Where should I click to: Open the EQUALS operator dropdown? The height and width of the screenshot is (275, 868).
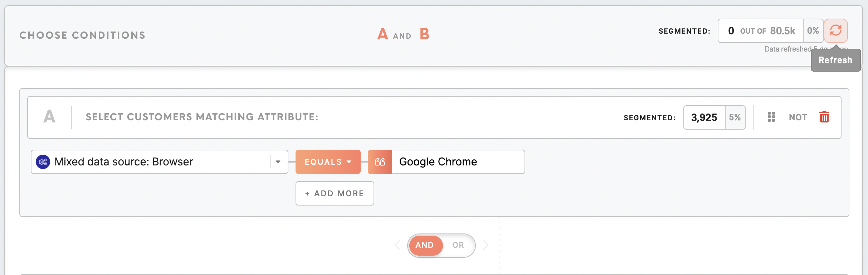(328, 162)
